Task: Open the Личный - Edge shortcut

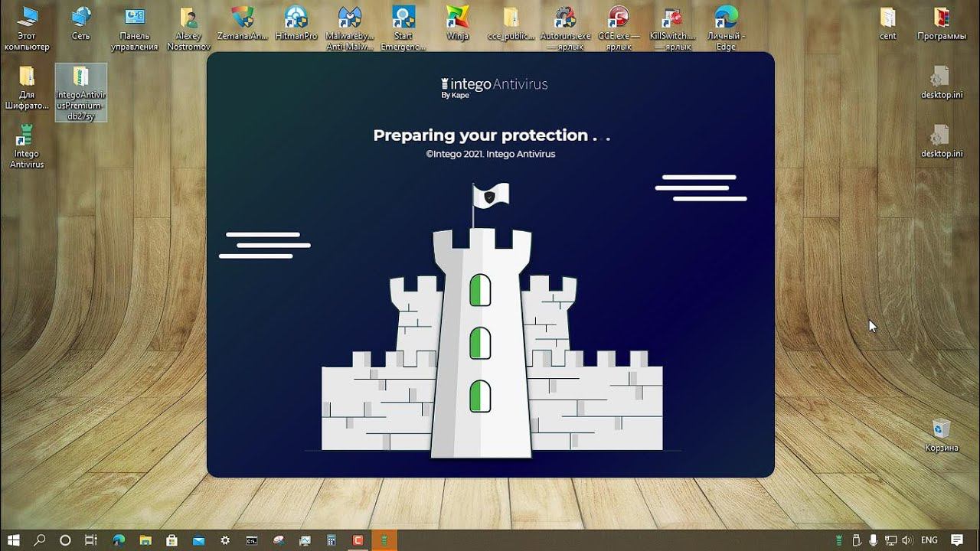Action: point(726,28)
